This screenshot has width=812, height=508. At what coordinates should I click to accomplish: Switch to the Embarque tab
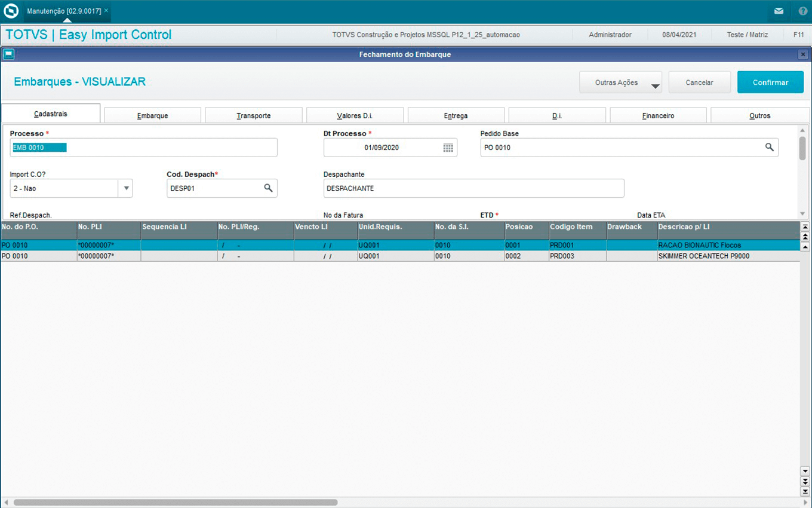coord(152,115)
